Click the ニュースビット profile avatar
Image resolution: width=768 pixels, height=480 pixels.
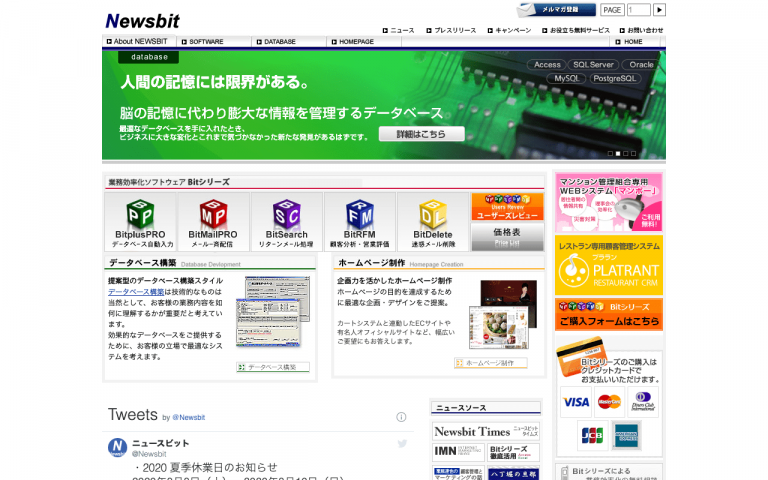click(x=118, y=448)
